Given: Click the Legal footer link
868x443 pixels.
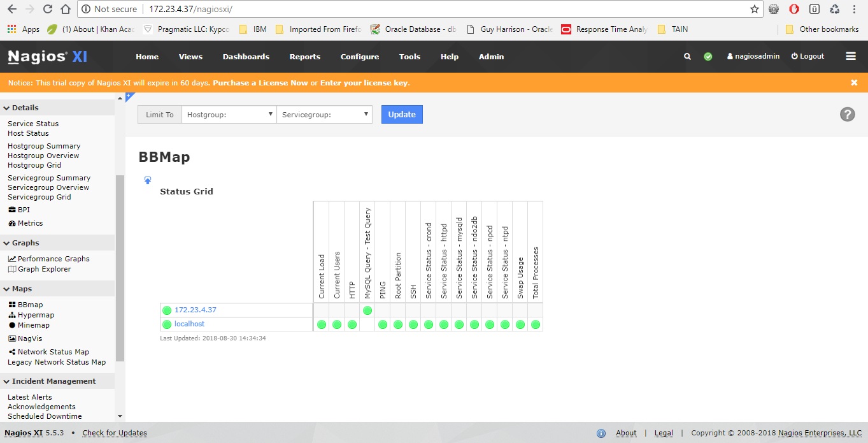Looking at the screenshot, I should pyautogui.click(x=664, y=433).
